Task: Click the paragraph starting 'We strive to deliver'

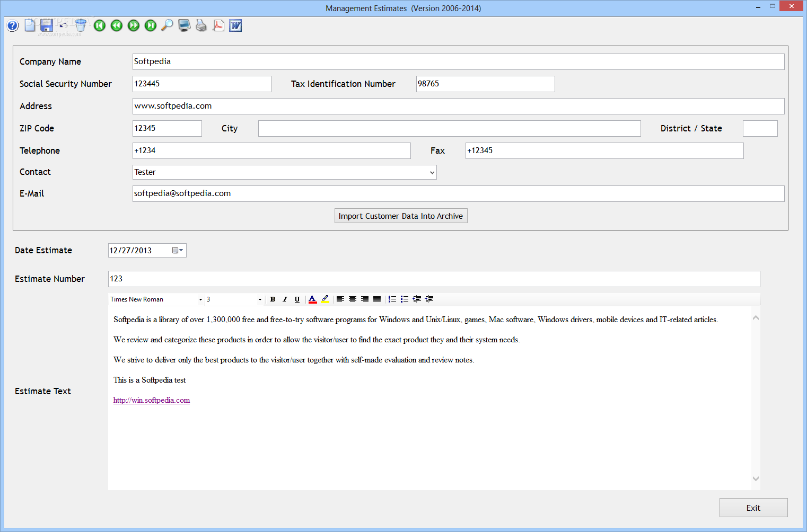Action: pyautogui.click(x=294, y=360)
